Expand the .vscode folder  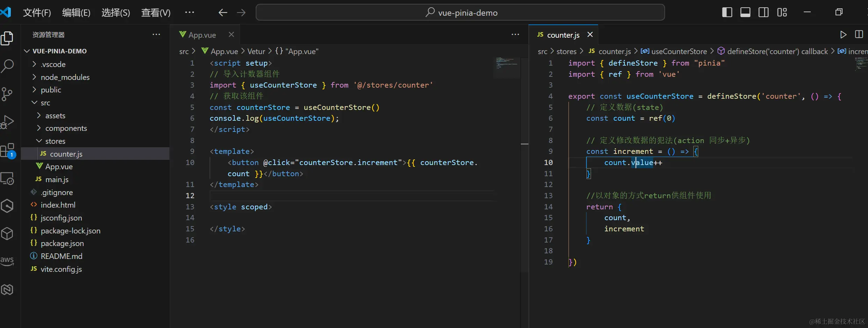click(x=34, y=64)
